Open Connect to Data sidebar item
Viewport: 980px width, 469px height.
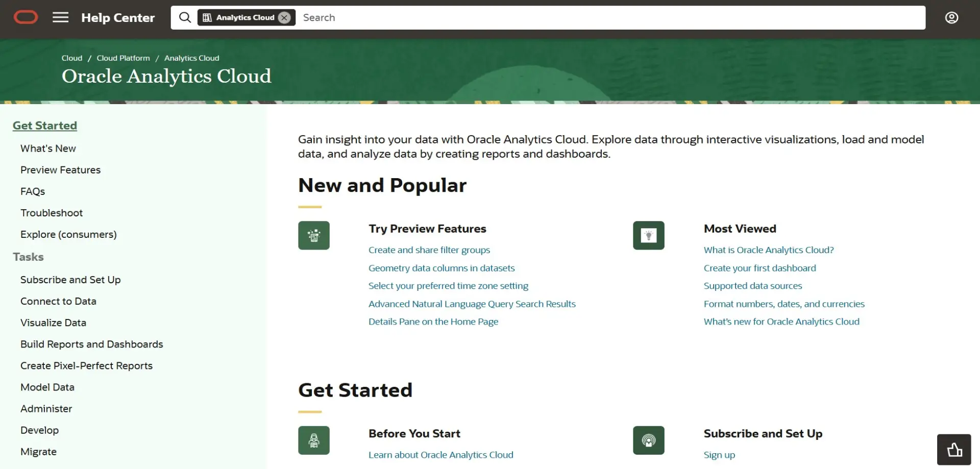[58, 301]
